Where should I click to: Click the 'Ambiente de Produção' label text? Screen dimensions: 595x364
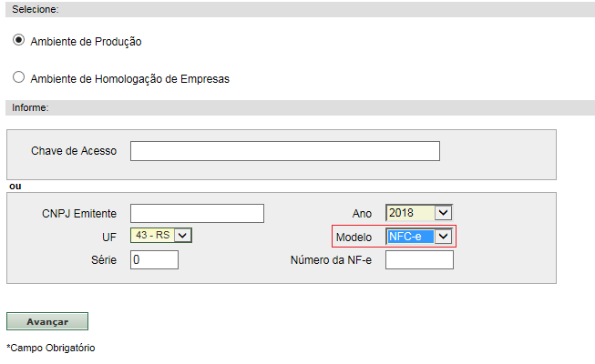(x=87, y=41)
